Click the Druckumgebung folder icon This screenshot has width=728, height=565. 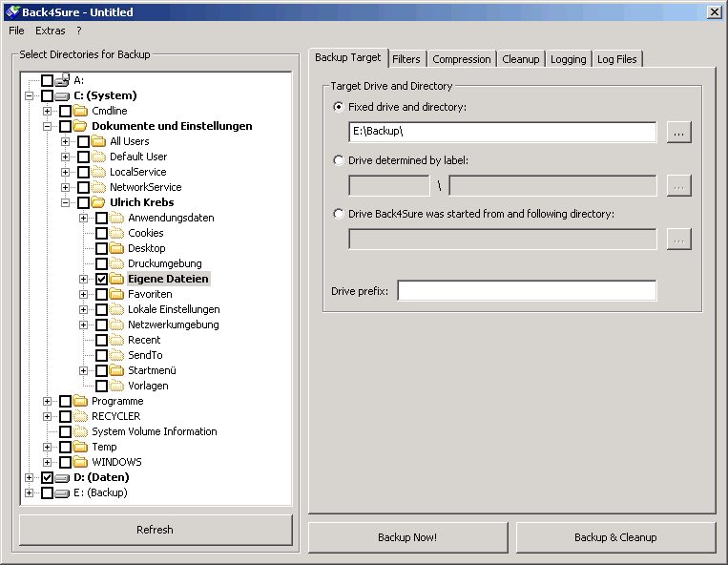pyautogui.click(x=116, y=263)
